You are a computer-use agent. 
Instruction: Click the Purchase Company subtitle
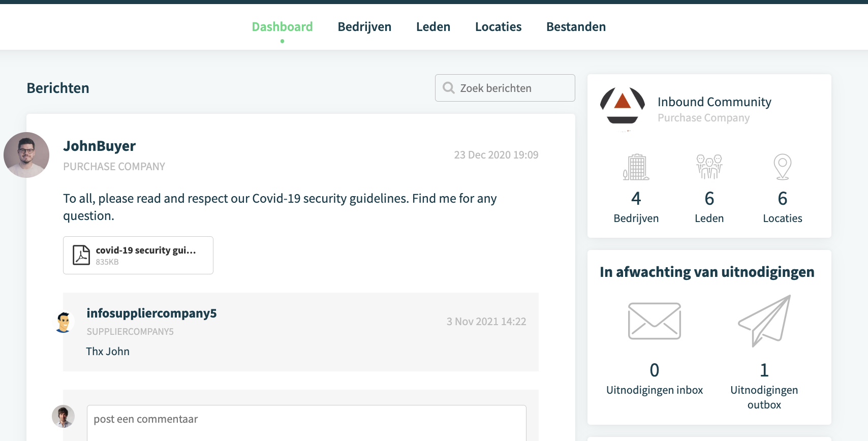(703, 118)
